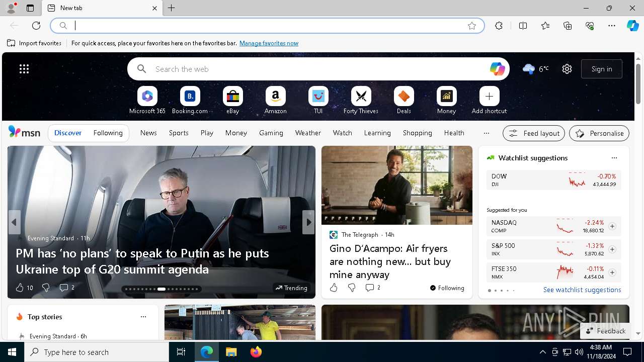Click the browser address bar
The width and height of the screenshot is (644, 362).
click(268, 26)
